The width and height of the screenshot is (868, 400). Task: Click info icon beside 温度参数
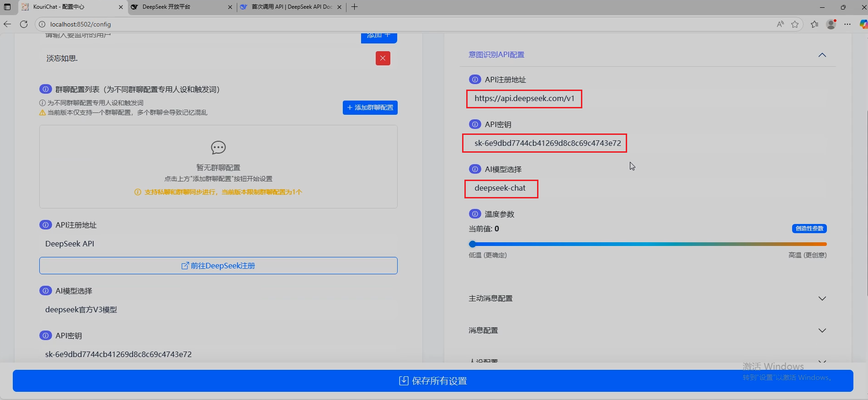pos(475,214)
